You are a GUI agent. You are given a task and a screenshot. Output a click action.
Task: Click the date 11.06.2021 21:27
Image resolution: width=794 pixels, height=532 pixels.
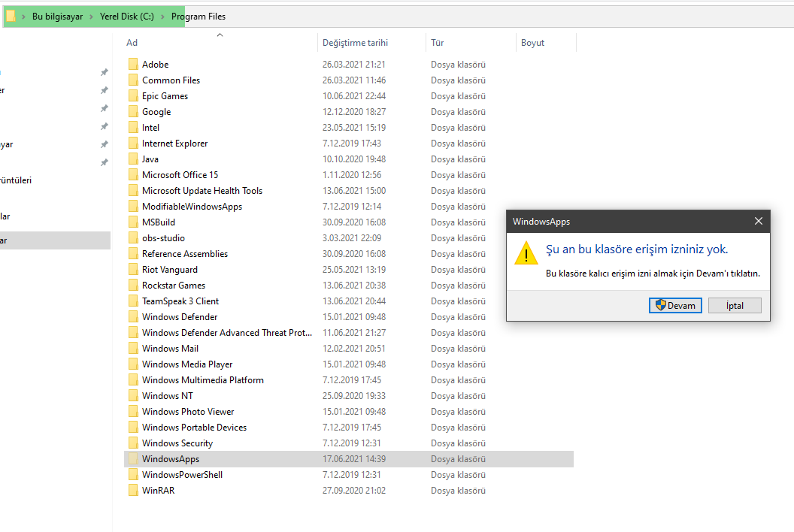tap(354, 333)
